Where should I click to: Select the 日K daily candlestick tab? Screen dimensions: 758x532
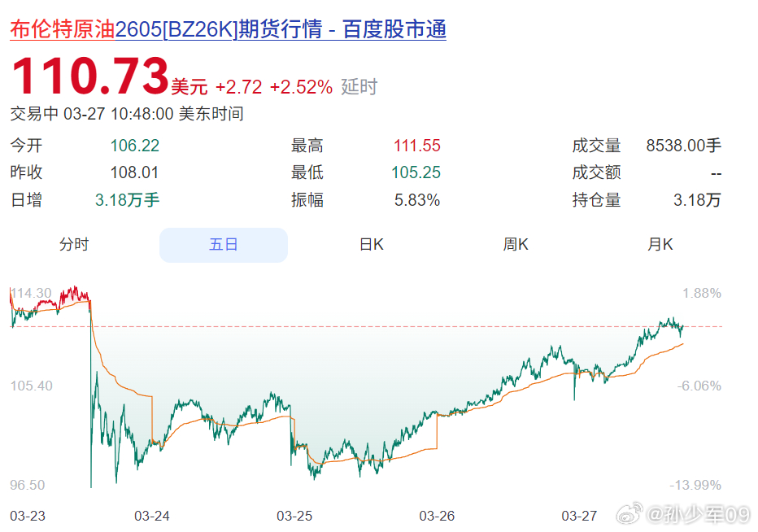coord(370,243)
